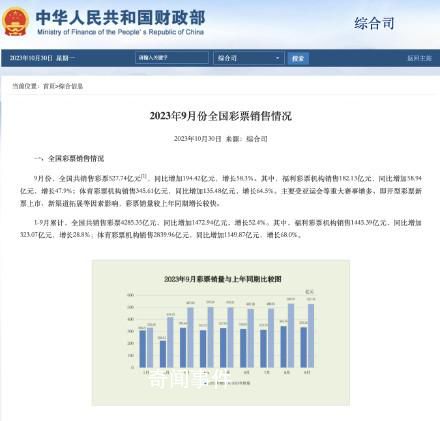Open the 综合司 department dropdown
The image size is (440, 421).
(249, 58)
